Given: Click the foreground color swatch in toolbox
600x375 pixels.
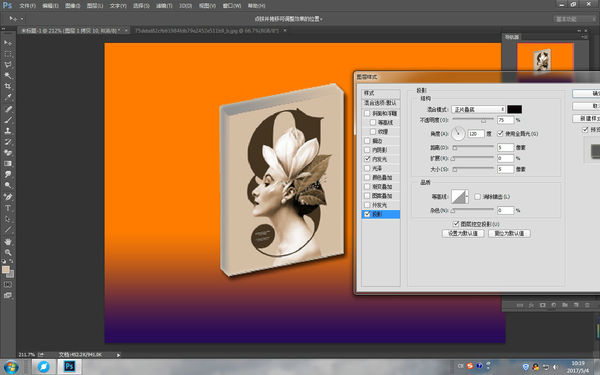Looking at the screenshot, I should coord(6,270).
